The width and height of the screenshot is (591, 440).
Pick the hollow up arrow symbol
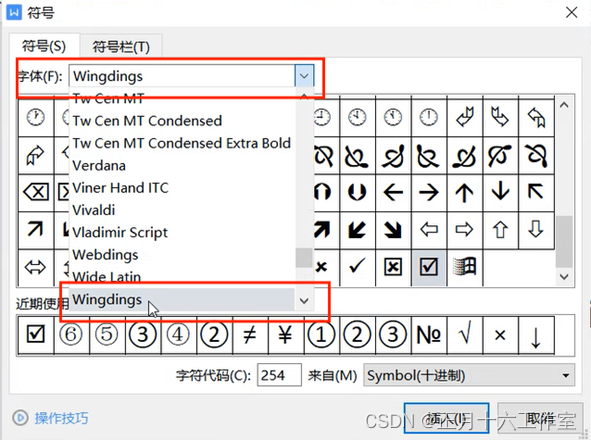pos(500,230)
